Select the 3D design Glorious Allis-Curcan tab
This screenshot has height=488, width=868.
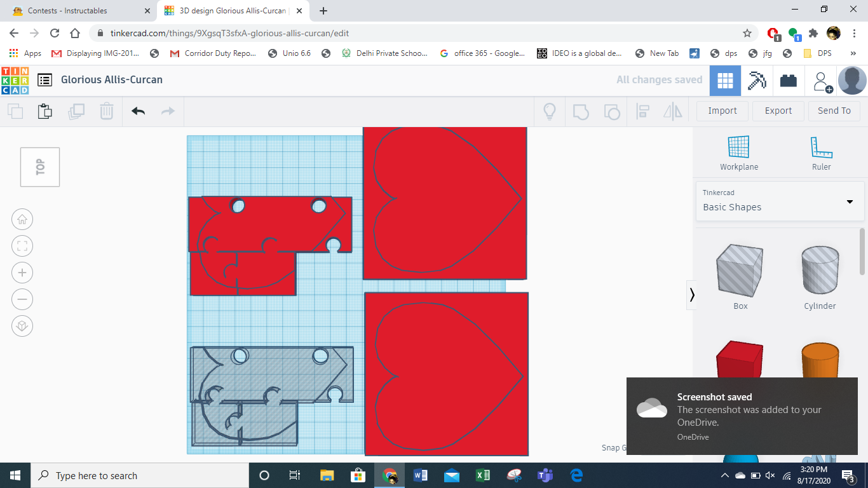pyautogui.click(x=234, y=11)
